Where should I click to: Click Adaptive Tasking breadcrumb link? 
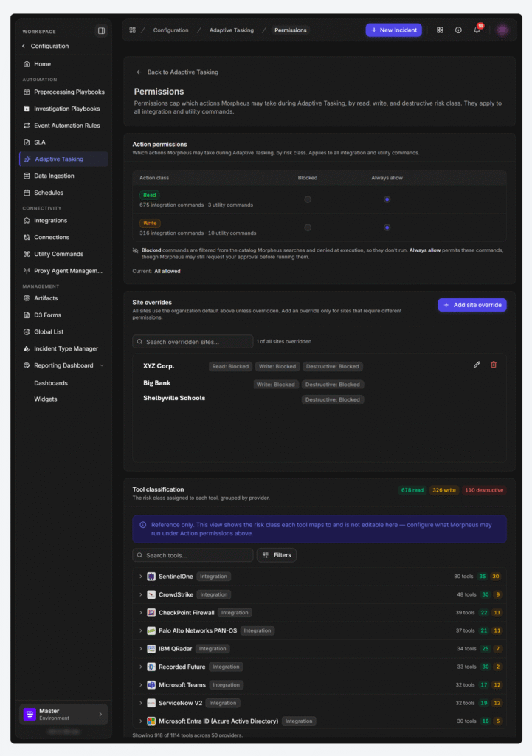coord(231,30)
